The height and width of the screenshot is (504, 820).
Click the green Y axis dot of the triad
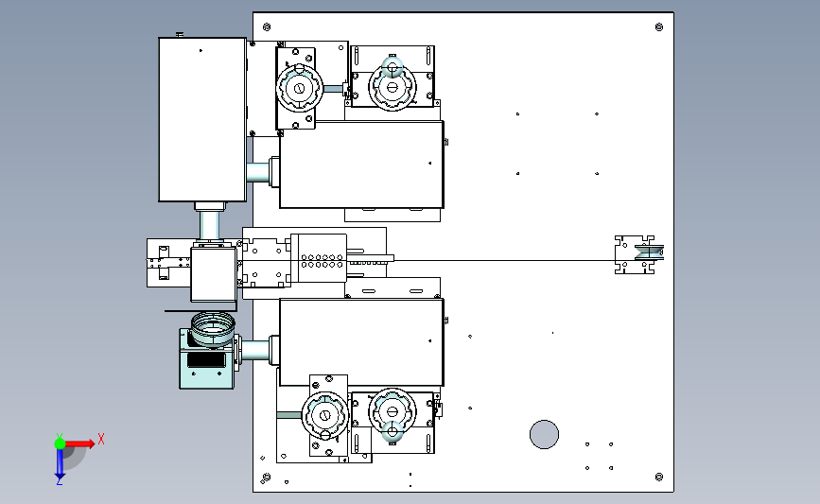[x=60, y=443]
